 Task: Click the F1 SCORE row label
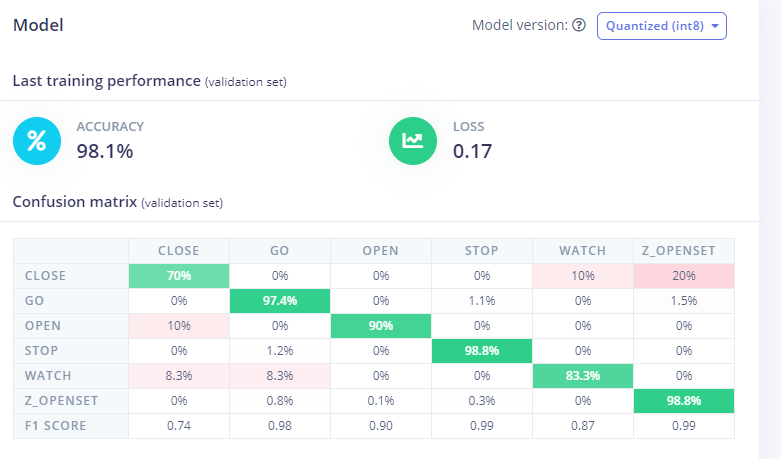(x=71, y=426)
